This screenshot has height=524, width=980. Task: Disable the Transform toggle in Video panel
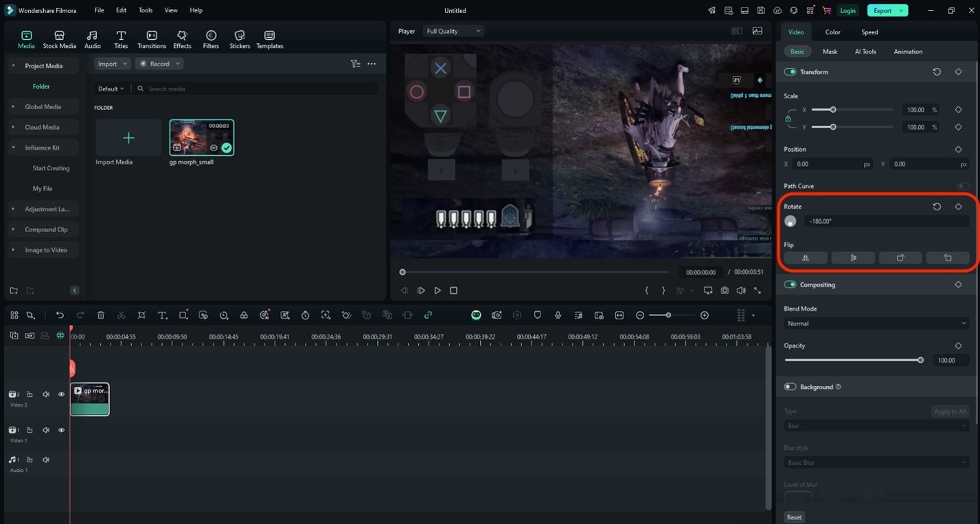pyautogui.click(x=790, y=71)
